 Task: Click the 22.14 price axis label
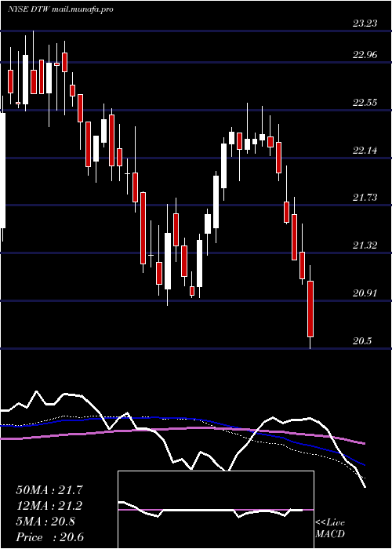tap(365, 151)
